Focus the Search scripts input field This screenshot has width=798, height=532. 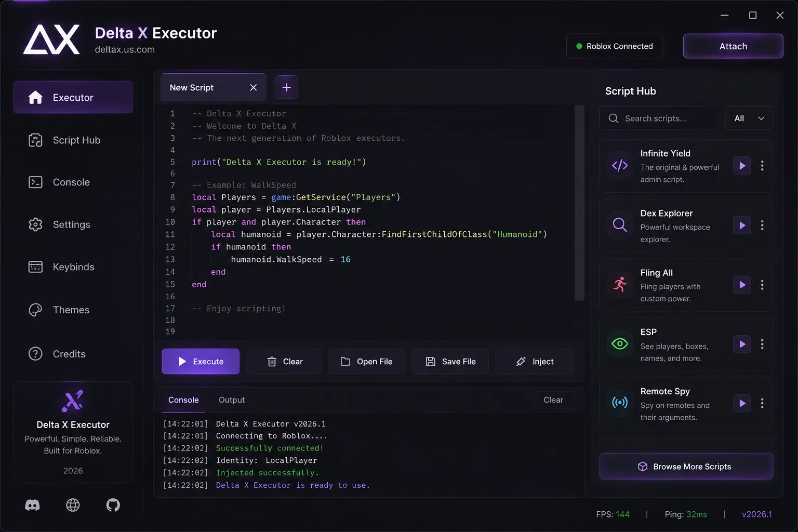[660, 118]
